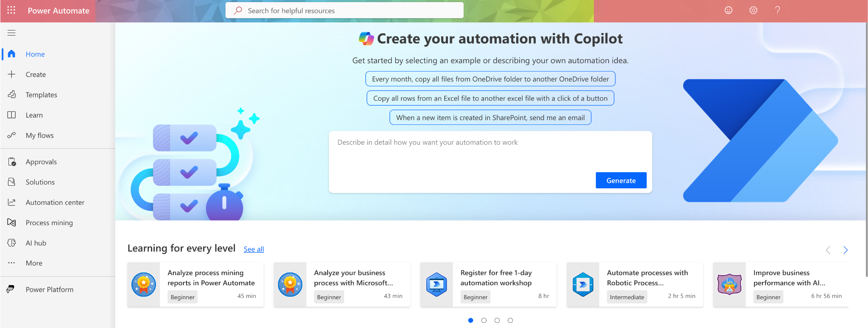Open AI hub in the sidebar
Screen dimensions: 868x328
(x=36, y=243)
